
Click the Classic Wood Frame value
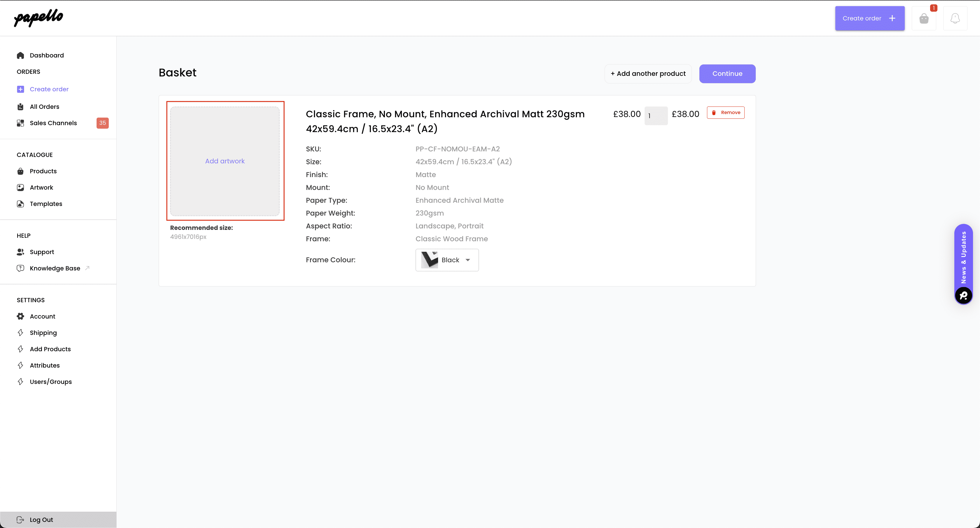coord(452,239)
